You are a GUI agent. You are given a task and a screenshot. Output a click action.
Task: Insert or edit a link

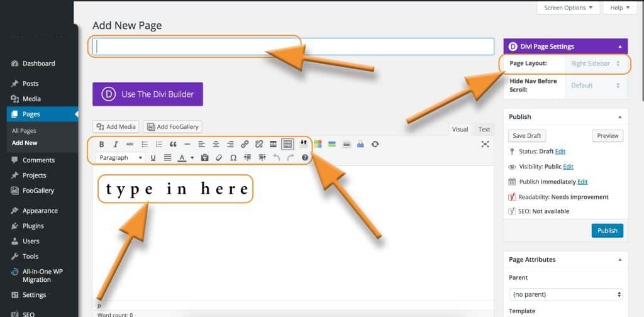click(245, 144)
